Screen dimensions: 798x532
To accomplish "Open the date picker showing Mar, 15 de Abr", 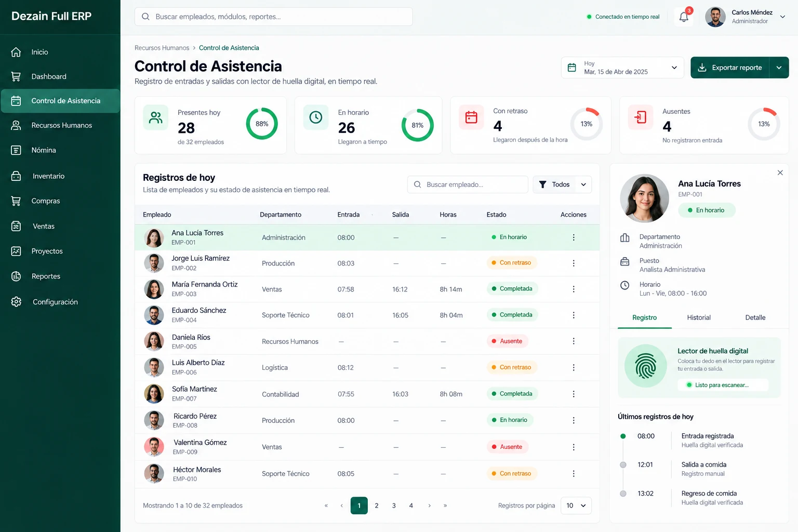I will [x=622, y=68].
